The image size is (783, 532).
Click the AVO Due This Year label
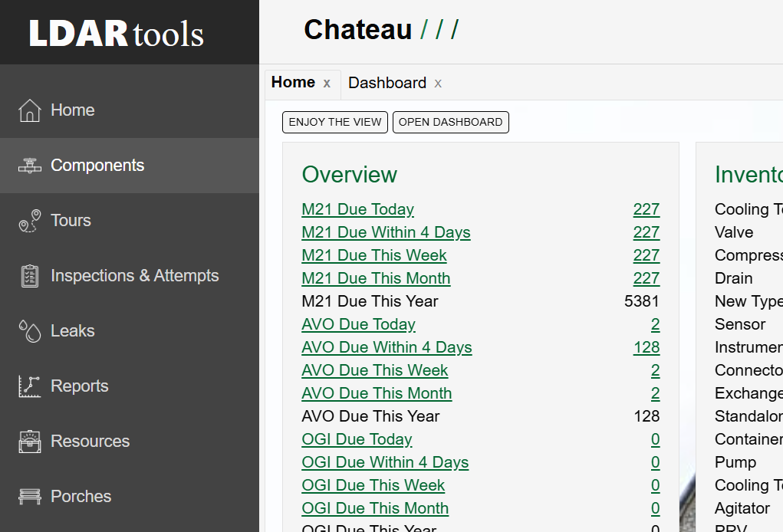point(370,416)
